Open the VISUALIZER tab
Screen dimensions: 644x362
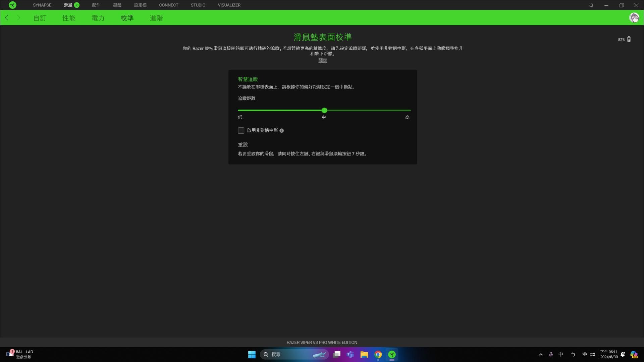coord(229,5)
